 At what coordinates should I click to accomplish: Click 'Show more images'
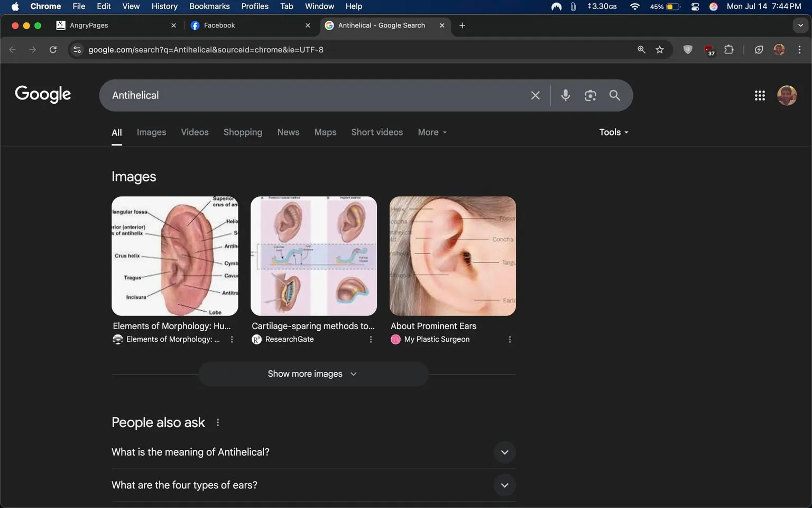coord(313,374)
